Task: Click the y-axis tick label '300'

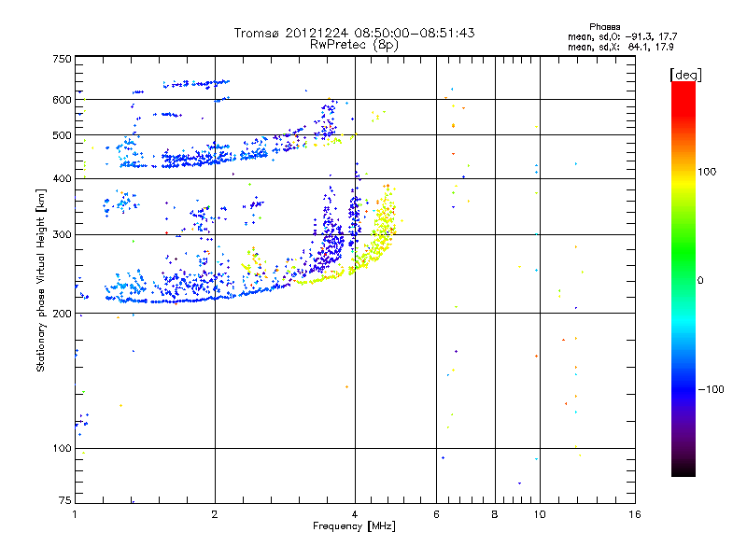Action: [63, 235]
